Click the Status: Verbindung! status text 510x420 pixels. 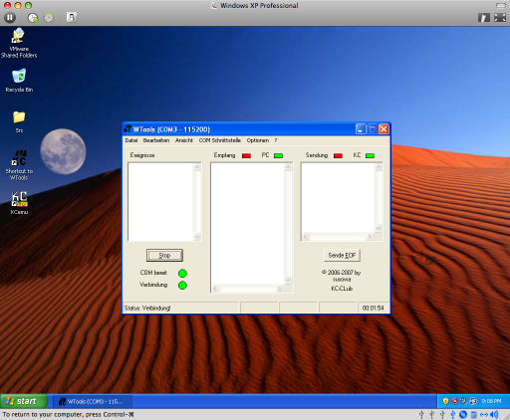tap(147, 308)
